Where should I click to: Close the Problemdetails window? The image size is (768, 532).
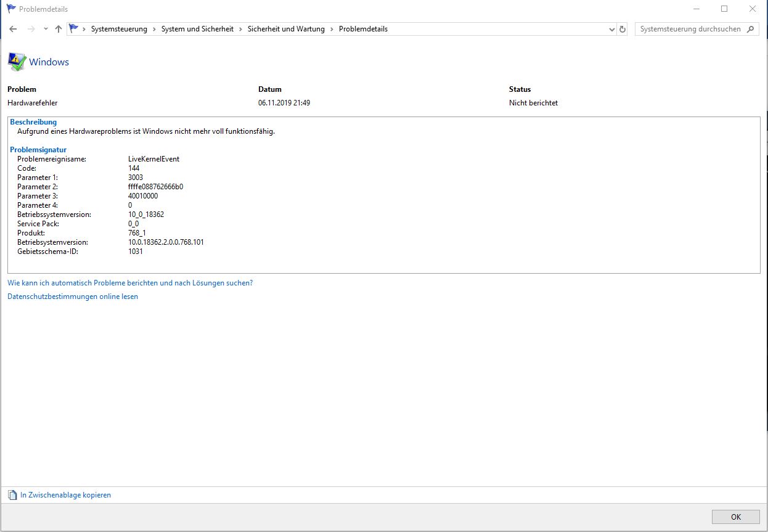click(753, 9)
